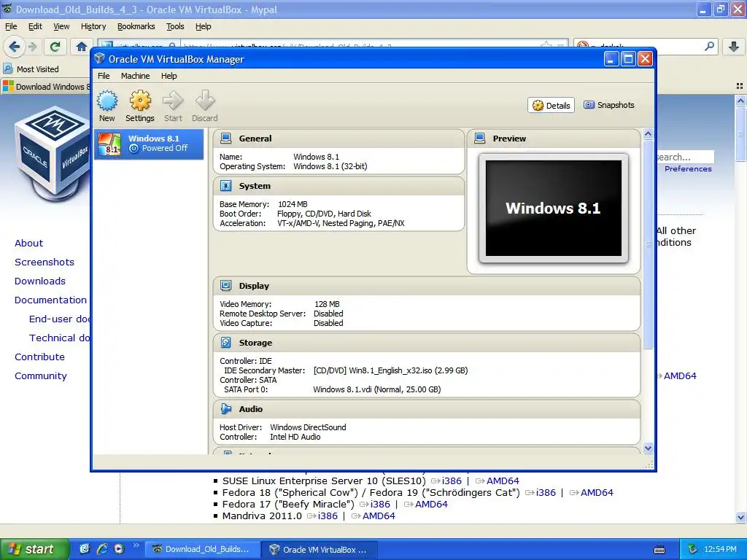Image resolution: width=747 pixels, height=560 pixels.
Task: Click the browser search magnifier icon
Action: (x=709, y=46)
